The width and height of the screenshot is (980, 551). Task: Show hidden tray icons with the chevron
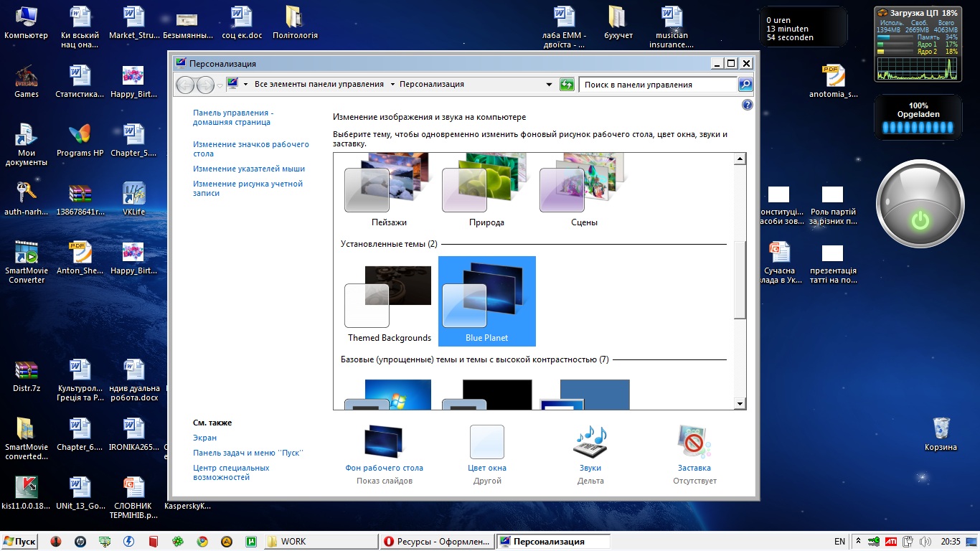(858, 542)
